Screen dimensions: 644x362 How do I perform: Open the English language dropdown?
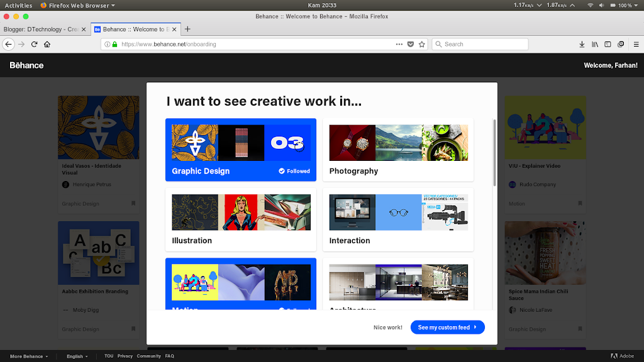coord(77,356)
